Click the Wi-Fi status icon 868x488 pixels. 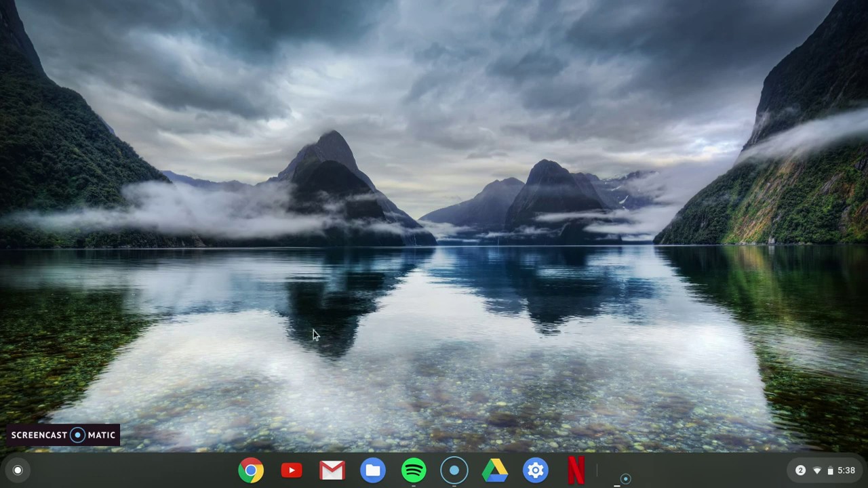click(817, 470)
